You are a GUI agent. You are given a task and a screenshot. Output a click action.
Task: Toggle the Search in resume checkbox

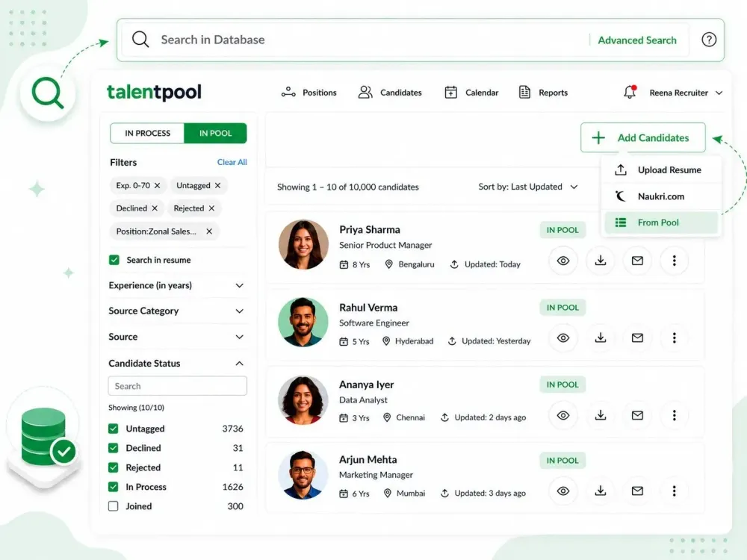pos(114,260)
